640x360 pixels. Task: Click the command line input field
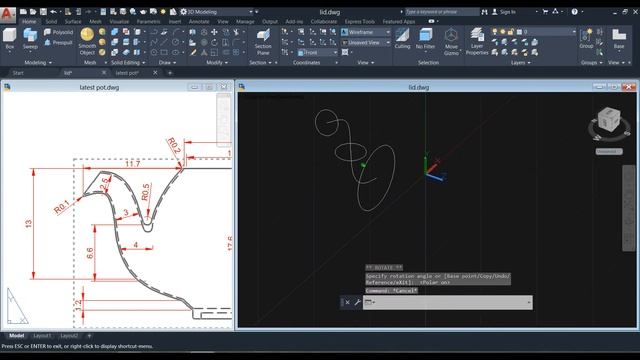(x=448, y=302)
